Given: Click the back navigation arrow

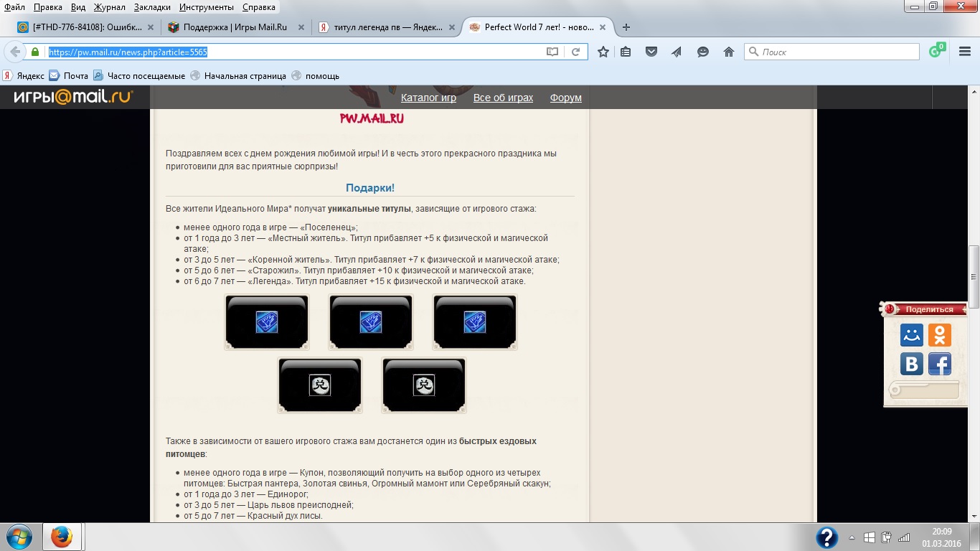Looking at the screenshot, I should [15, 52].
